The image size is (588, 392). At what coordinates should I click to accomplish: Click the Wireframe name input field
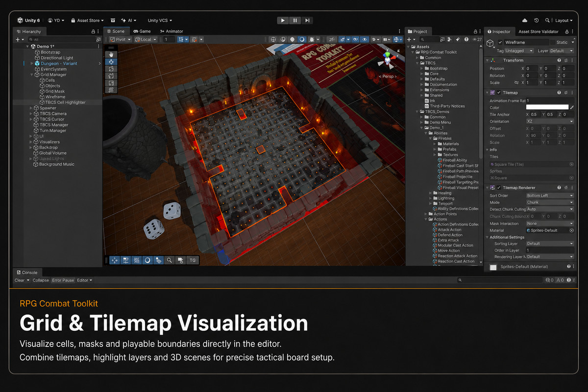click(526, 43)
